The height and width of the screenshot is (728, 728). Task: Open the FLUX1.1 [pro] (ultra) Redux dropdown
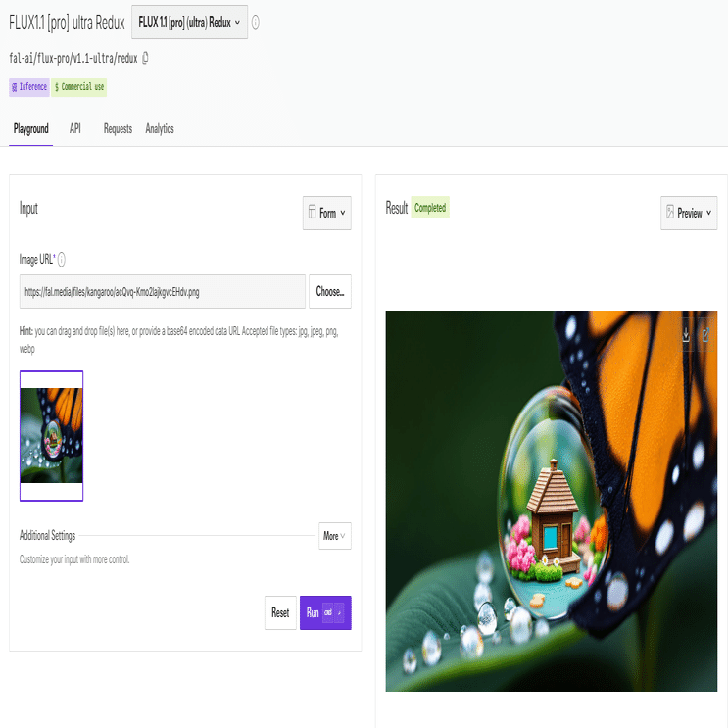189,23
